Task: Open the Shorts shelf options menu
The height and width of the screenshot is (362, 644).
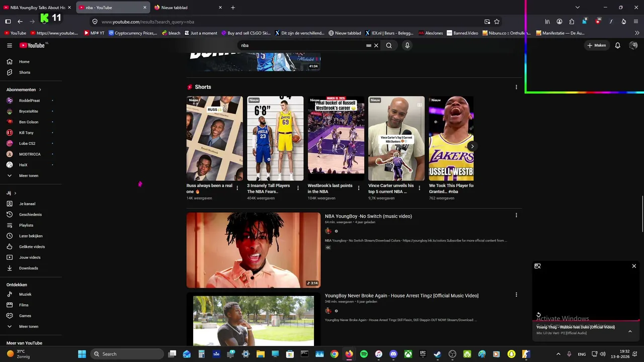Action: tap(516, 87)
